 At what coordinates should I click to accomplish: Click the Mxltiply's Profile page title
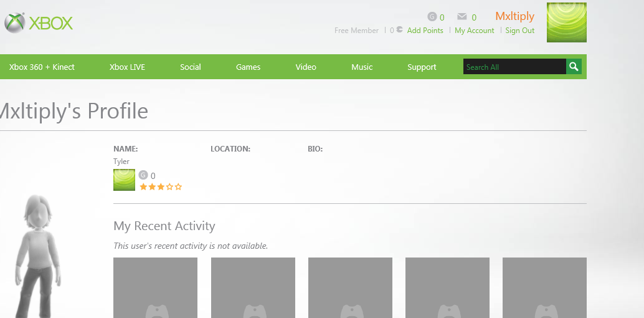[x=74, y=111]
